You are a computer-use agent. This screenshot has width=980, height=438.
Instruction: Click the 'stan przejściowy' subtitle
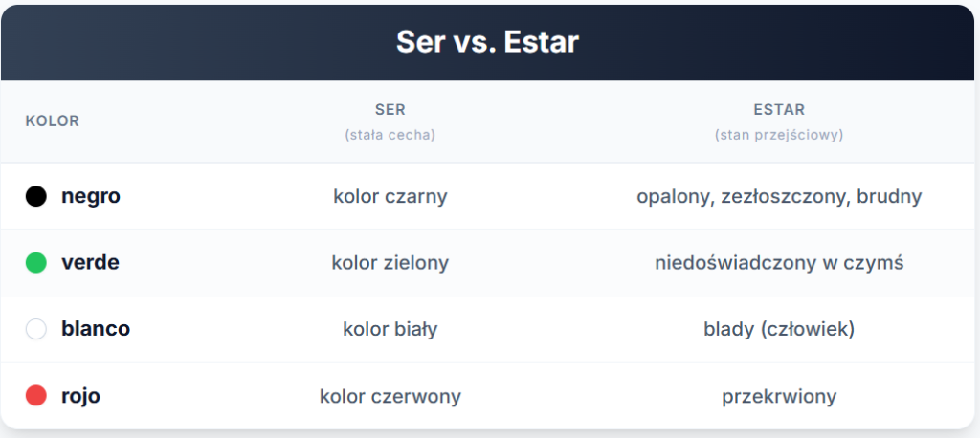[779, 135]
